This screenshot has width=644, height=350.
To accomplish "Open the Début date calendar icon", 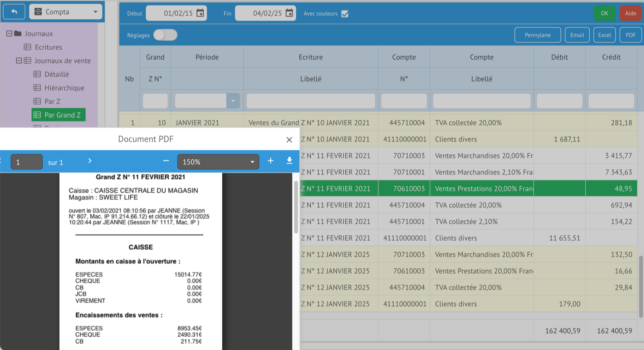I will (x=200, y=13).
